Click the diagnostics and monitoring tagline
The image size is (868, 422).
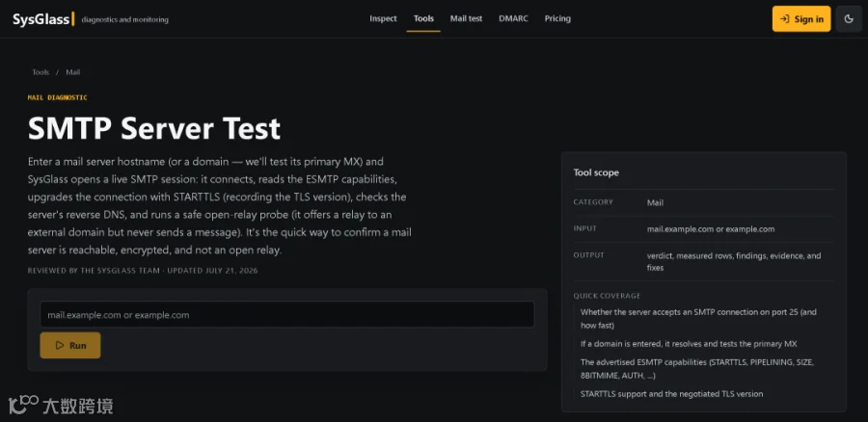pos(125,20)
